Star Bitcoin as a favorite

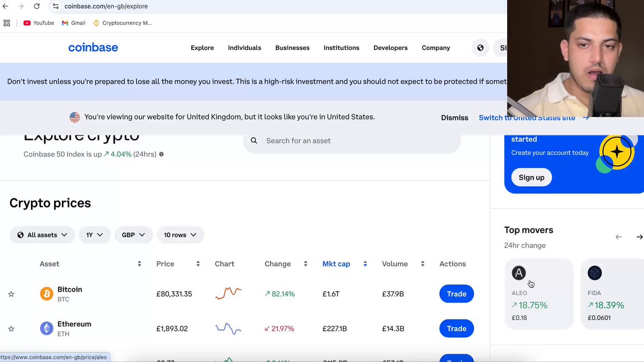(x=11, y=294)
